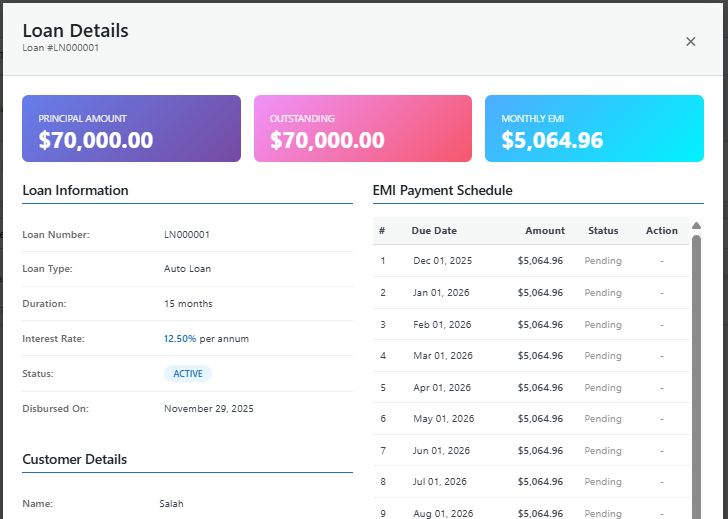728x519 pixels.
Task: Click the Due Date column header
Action: pyautogui.click(x=434, y=231)
